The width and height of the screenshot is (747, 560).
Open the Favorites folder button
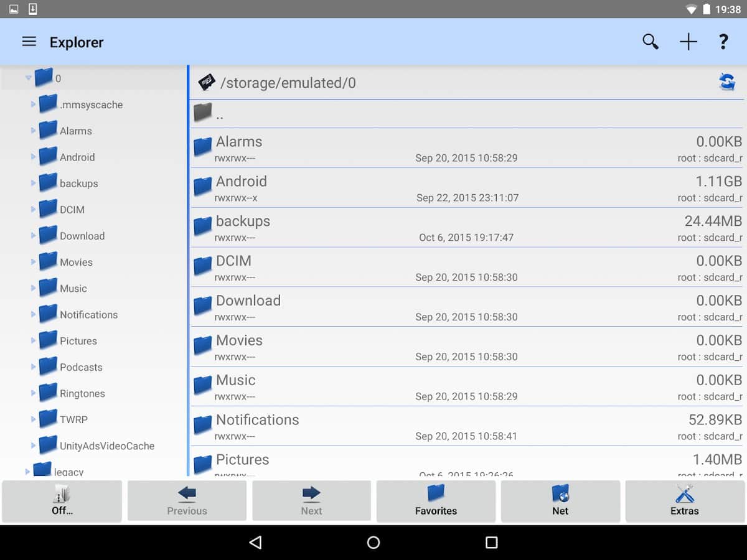click(x=436, y=501)
